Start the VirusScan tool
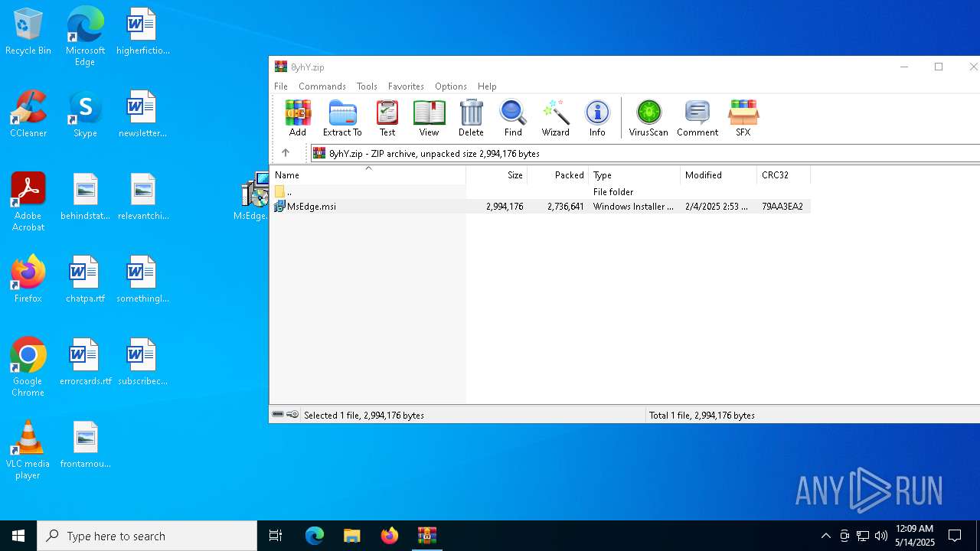 point(648,118)
